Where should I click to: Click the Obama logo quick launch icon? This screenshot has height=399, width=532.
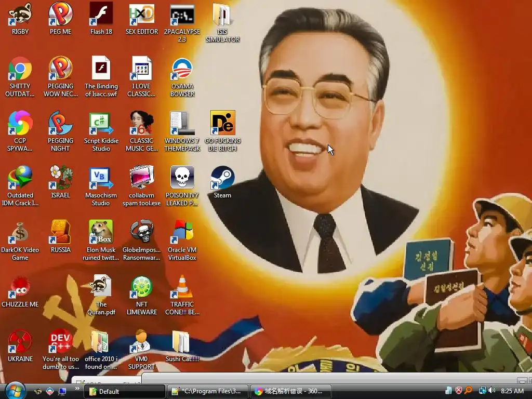coord(50,391)
